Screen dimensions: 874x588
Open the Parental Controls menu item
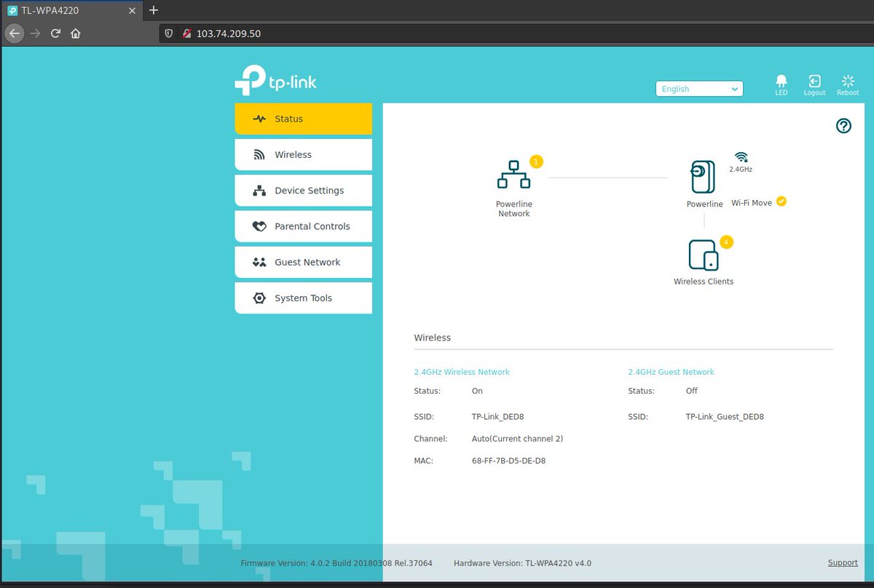(x=303, y=226)
